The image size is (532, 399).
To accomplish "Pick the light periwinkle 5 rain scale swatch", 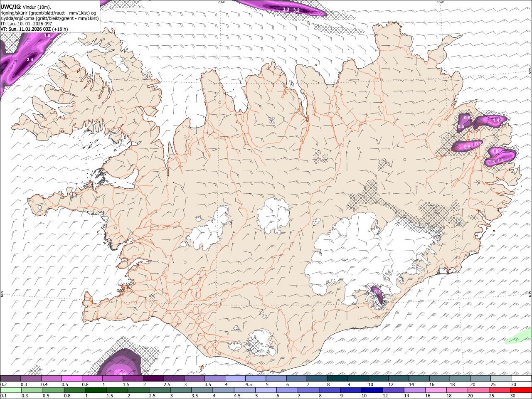I will click(x=266, y=390).
